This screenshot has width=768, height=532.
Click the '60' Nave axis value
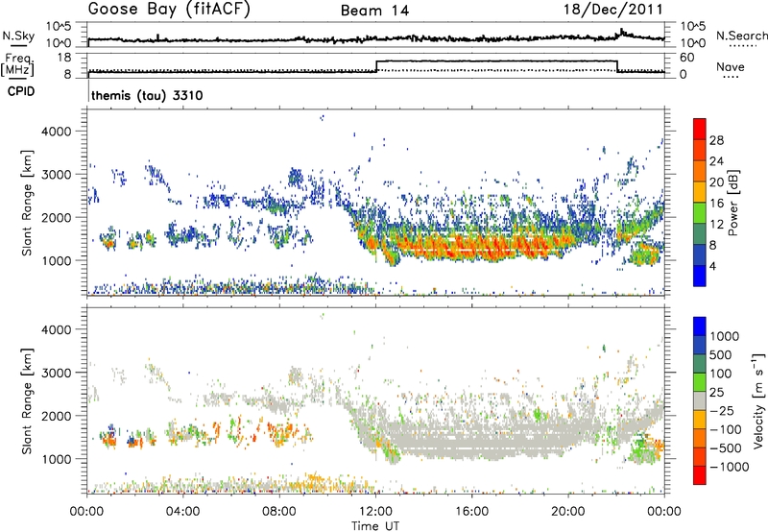687,58
